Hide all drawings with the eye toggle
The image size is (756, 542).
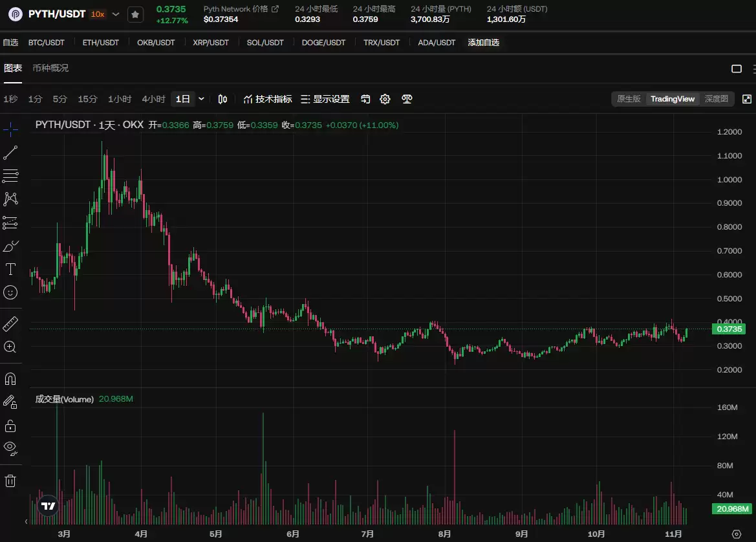point(10,448)
